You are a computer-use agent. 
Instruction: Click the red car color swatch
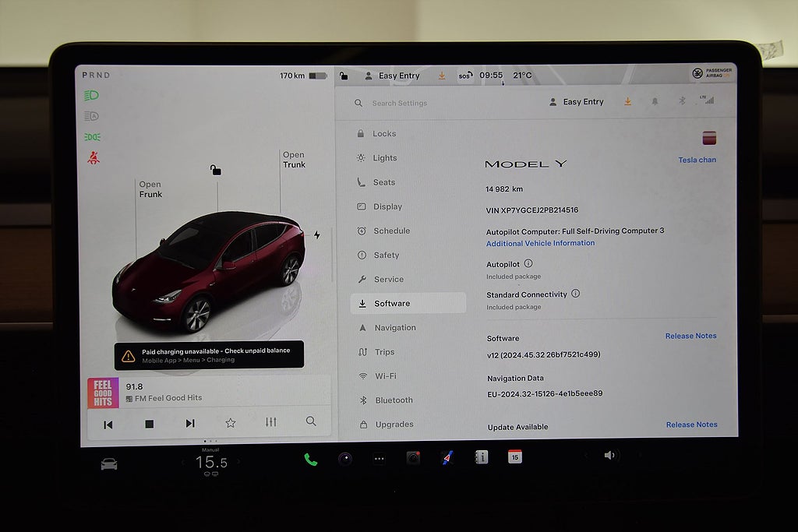coord(708,139)
